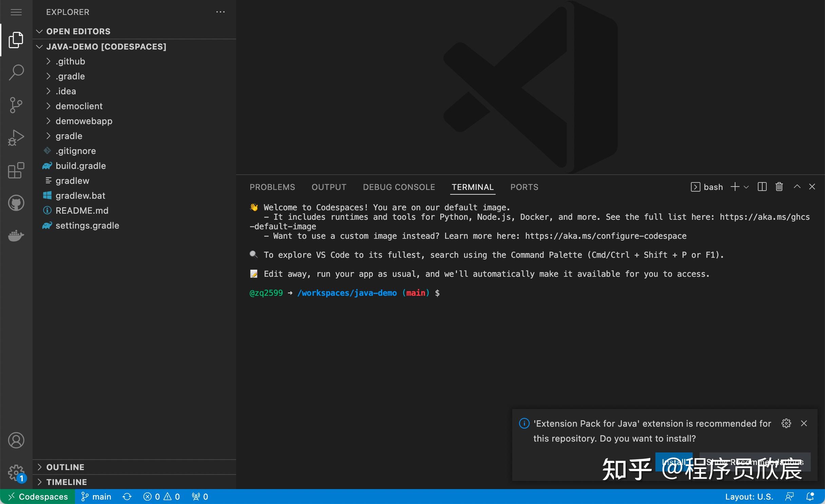Open the new terminal launch profile dropdown

(x=746, y=187)
